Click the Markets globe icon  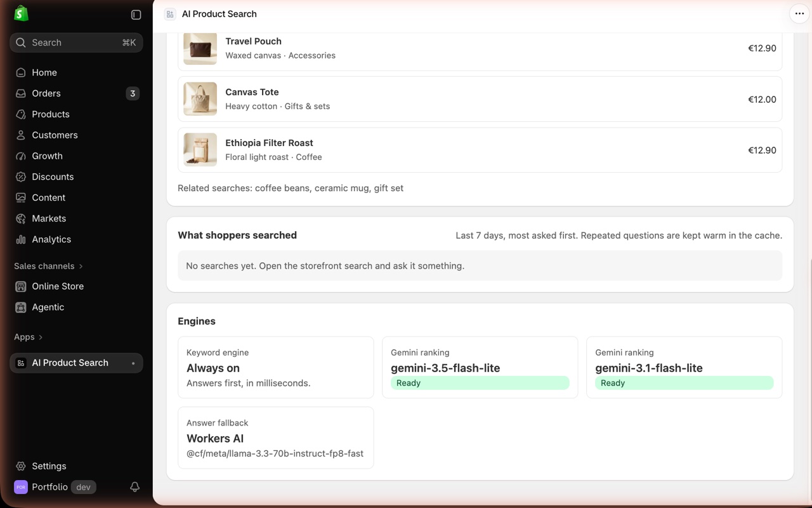[x=21, y=218]
